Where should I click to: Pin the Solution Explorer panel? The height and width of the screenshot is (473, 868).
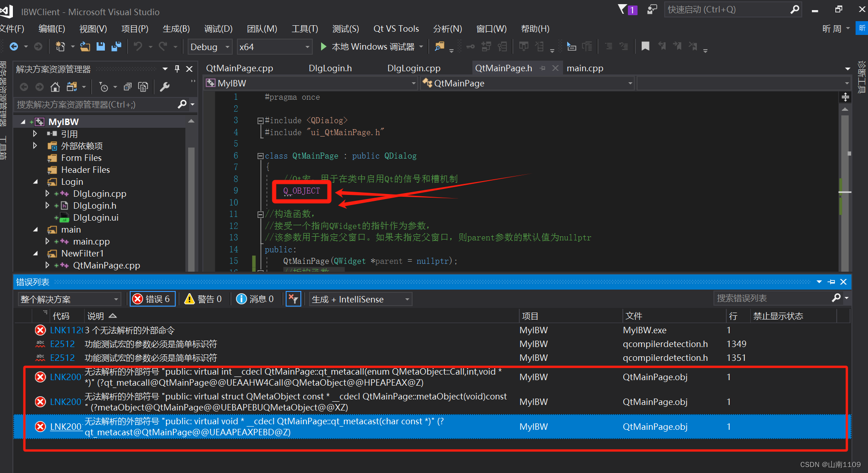tap(177, 69)
